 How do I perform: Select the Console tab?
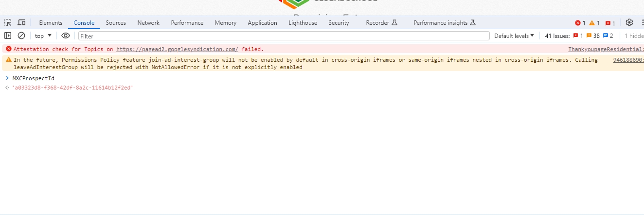(x=84, y=23)
